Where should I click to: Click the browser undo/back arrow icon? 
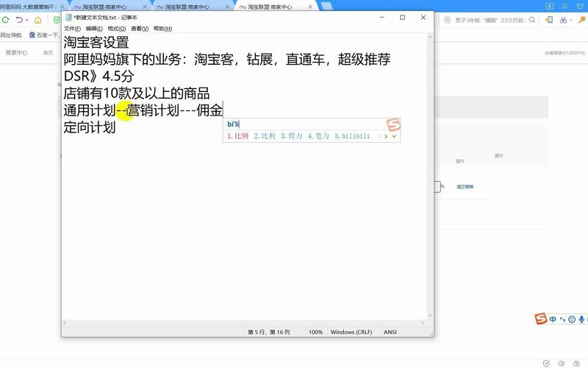[19, 20]
